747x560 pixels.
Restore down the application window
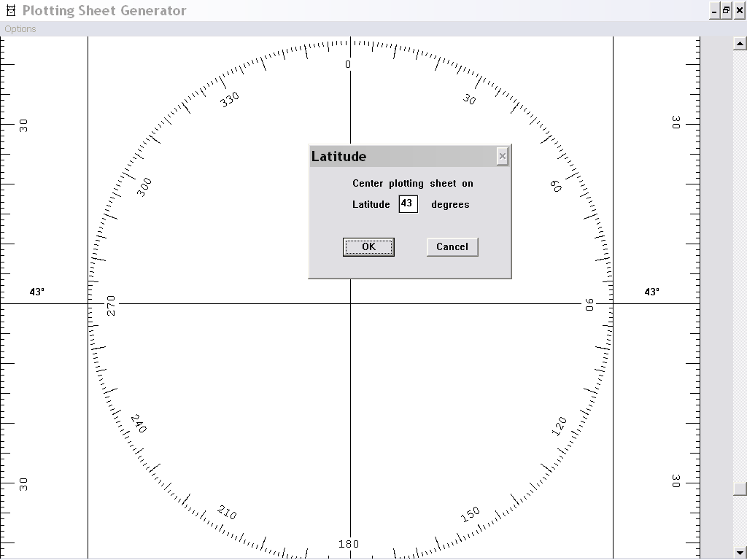(x=726, y=10)
